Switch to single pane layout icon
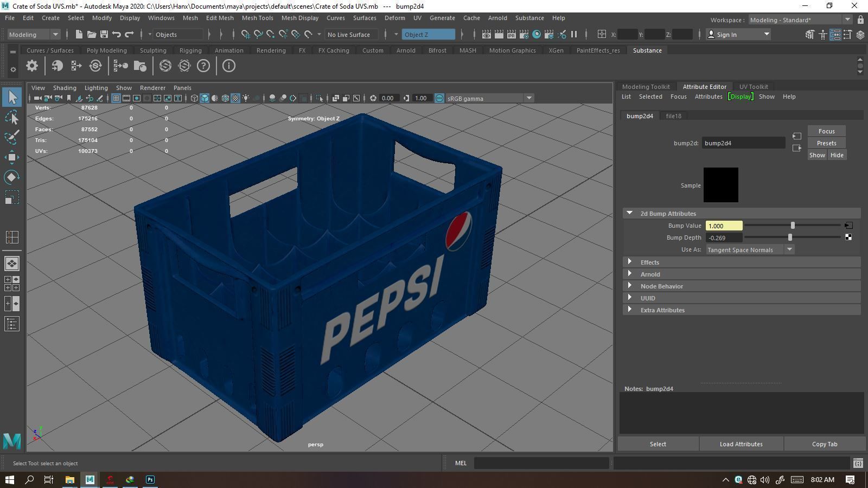 point(12,264)
